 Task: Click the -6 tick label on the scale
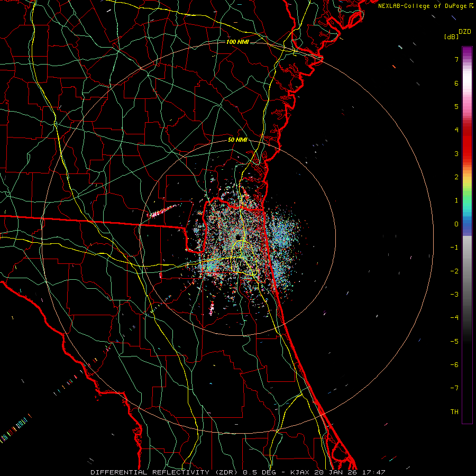tap(454, 365)
